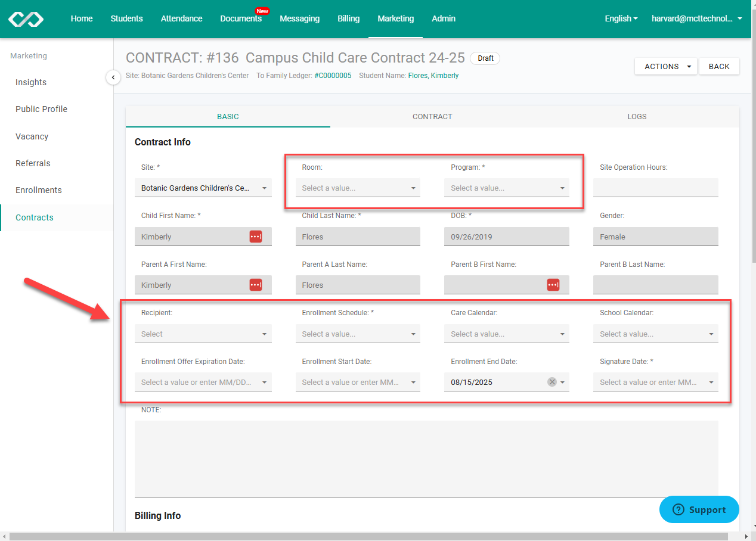Open the Enrollment Start Date picker
Viewport: 756px width, 541px height.
click(x=358, y=382)
